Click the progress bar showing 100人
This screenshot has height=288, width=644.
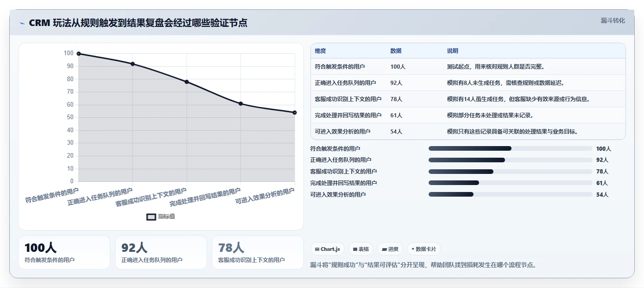[510, 148]
